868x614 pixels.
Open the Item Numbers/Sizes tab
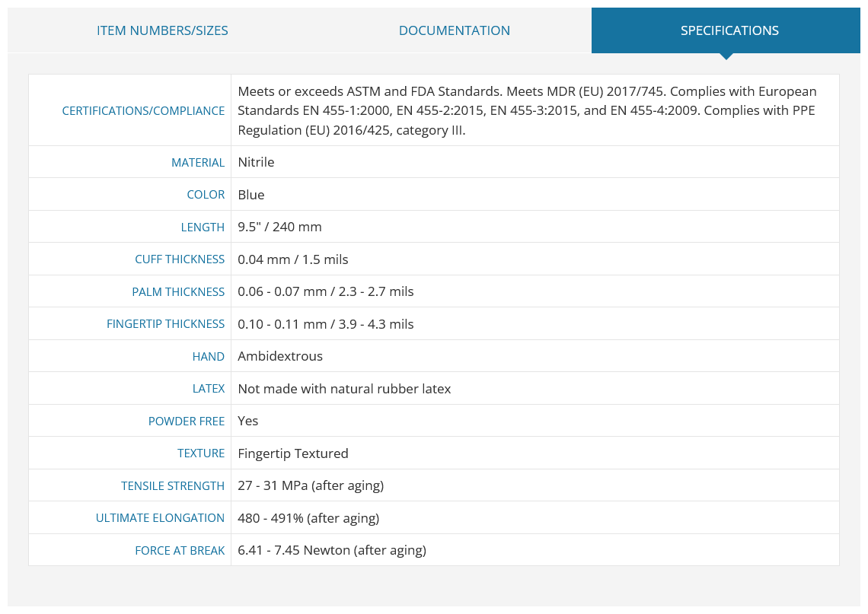(x=162, y=30)
